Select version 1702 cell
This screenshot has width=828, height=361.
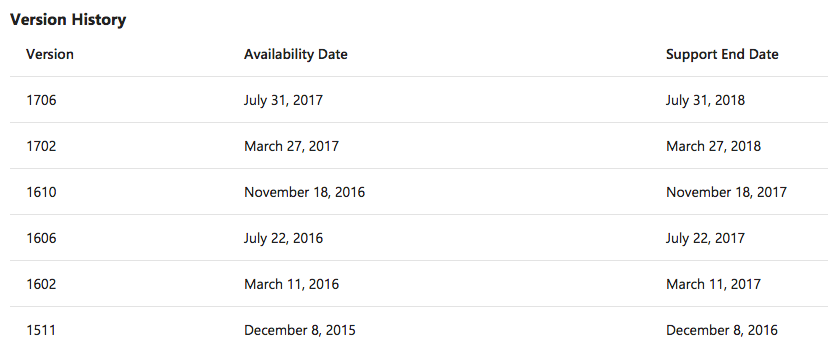click(x=41, y=146)
